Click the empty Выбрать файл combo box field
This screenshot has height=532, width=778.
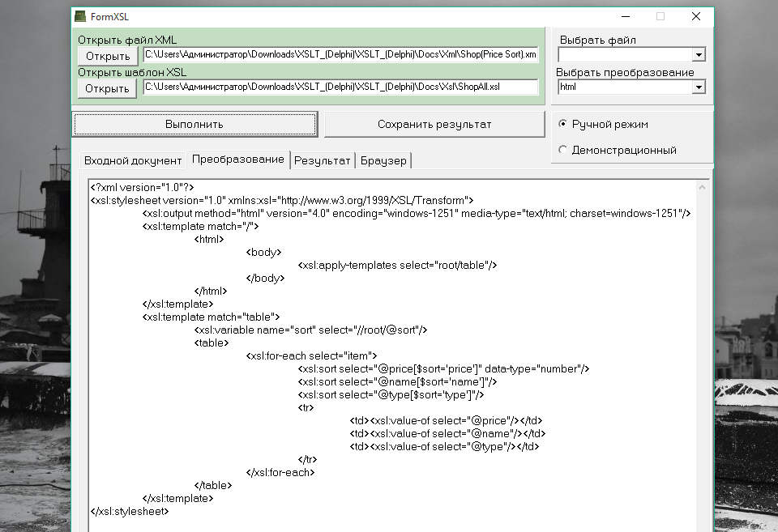coord(625,54)
